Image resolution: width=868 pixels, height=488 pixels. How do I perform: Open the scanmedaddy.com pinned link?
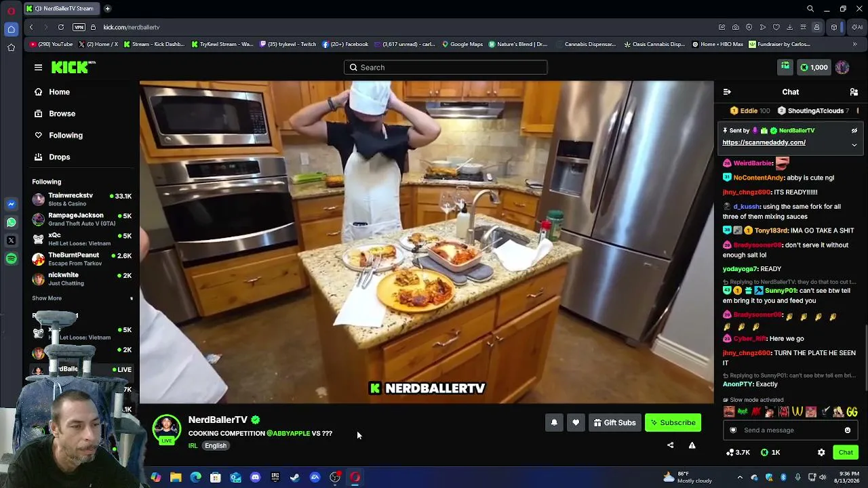764,142
